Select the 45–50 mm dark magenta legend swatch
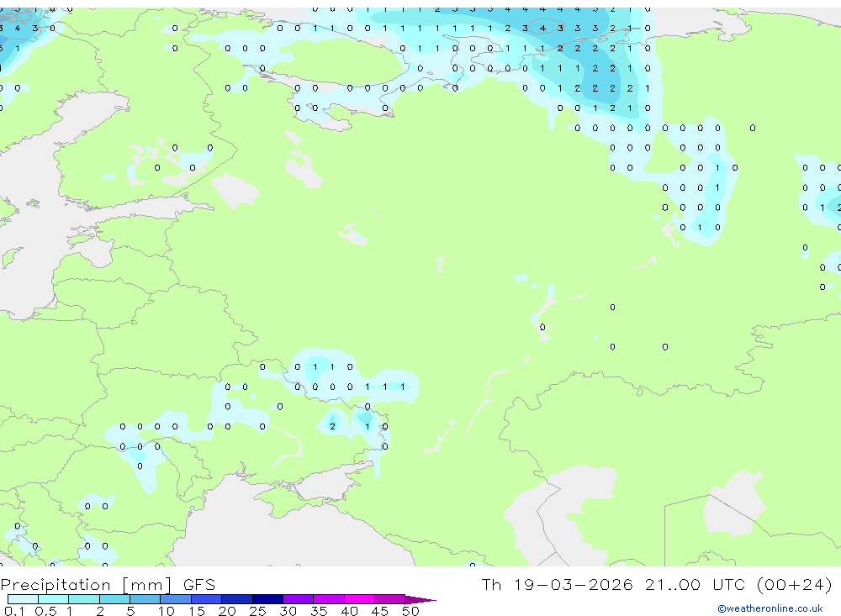Screen dimensions: 841x616 [390, 599]
